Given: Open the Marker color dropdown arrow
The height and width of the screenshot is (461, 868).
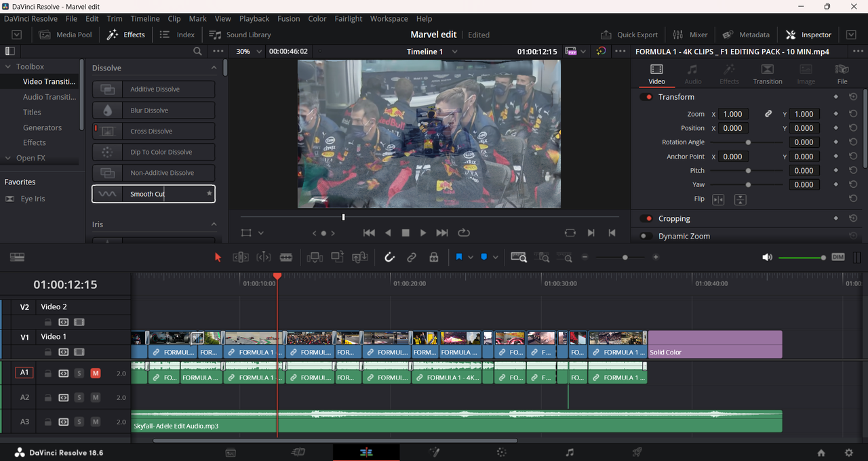Looking at the screenshot, I should click(496, 258).
